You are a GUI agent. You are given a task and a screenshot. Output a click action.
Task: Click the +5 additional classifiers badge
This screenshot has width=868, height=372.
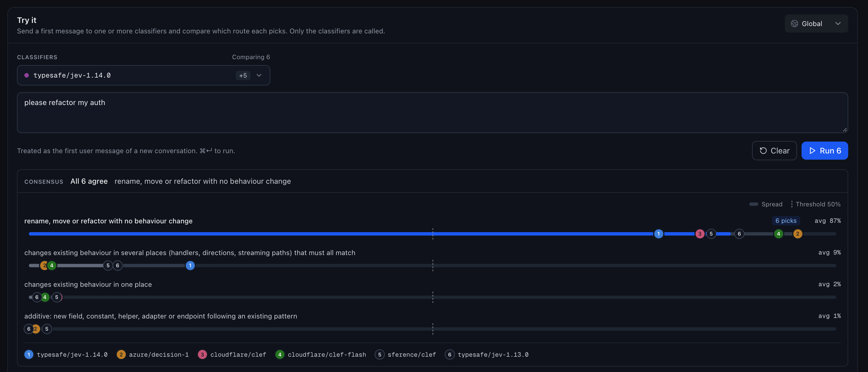pos(243,75)
